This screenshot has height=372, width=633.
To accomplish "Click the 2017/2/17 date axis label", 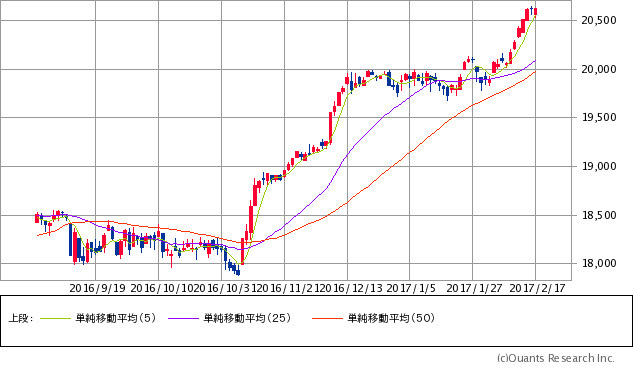I will [537, 288].
